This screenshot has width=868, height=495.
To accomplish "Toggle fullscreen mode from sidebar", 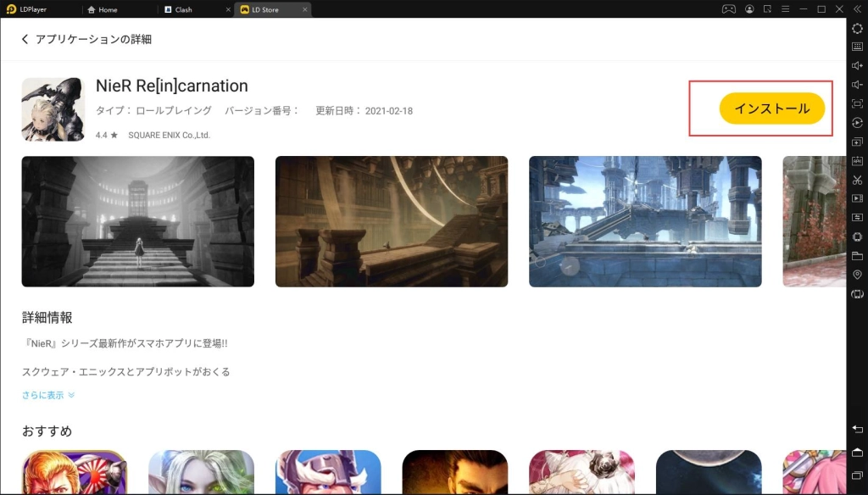I will 858,103.
